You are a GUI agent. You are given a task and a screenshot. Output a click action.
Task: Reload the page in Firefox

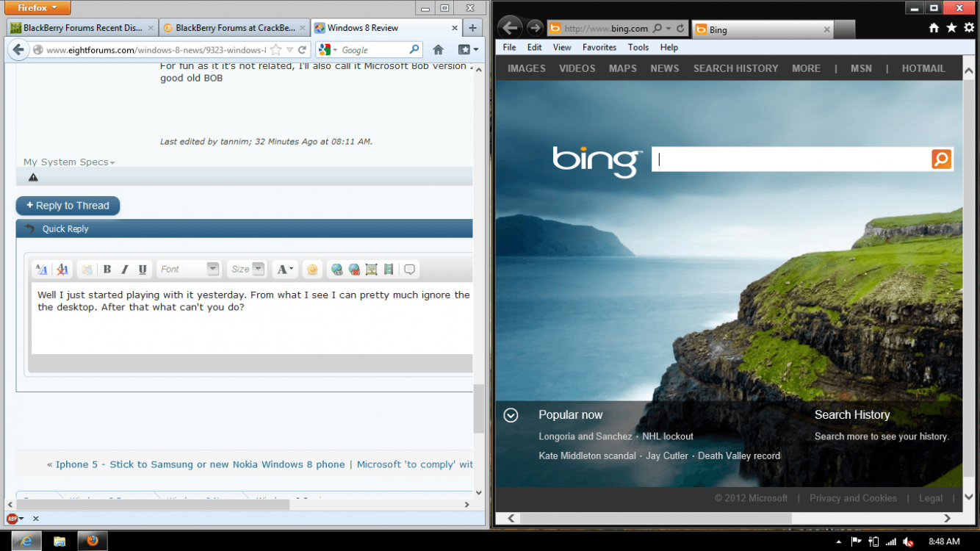pos(302,50)
